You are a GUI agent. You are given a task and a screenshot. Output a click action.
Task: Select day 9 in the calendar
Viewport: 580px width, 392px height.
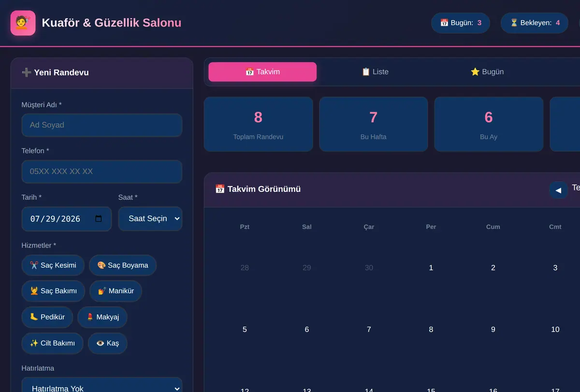(x=493, y=330)
